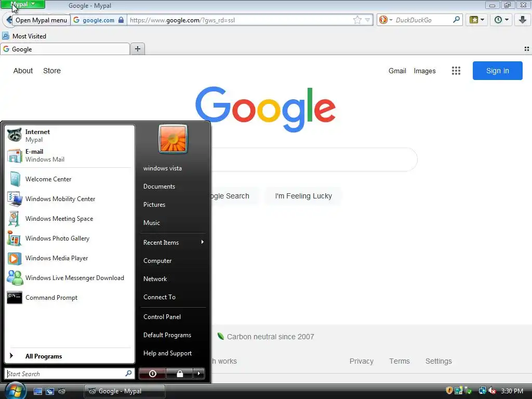
Task: Open the Terms footer link
Action: coord(400,361)
